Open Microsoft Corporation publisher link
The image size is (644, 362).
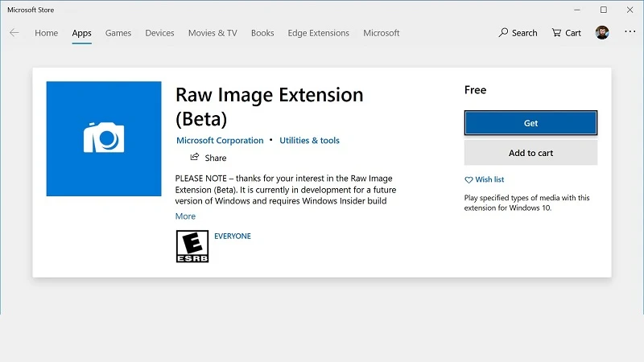[220, 140]
